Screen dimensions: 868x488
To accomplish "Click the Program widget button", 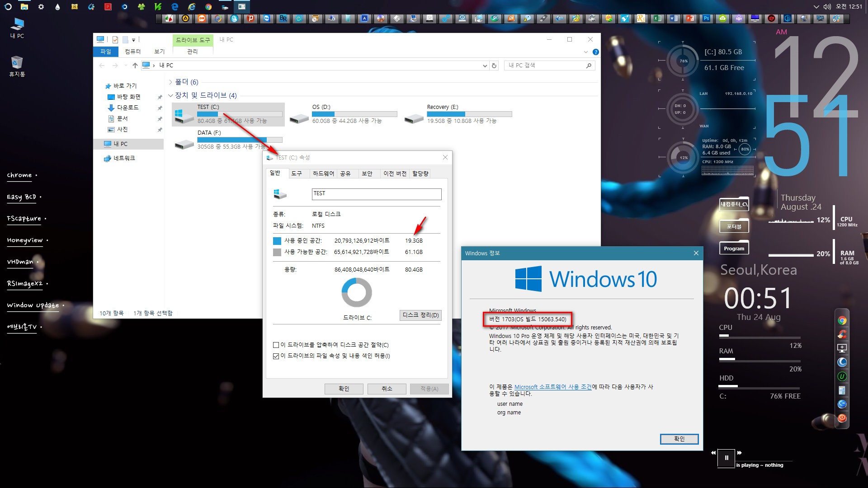I will coord(734,249).
